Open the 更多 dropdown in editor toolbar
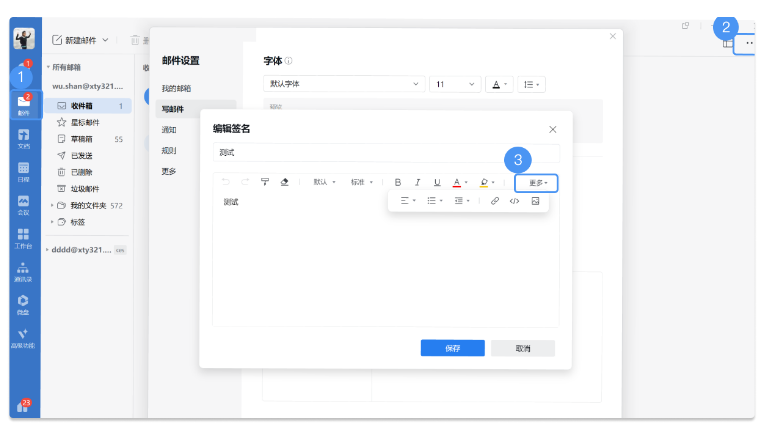The image size is (768, 447). (537, 183)
